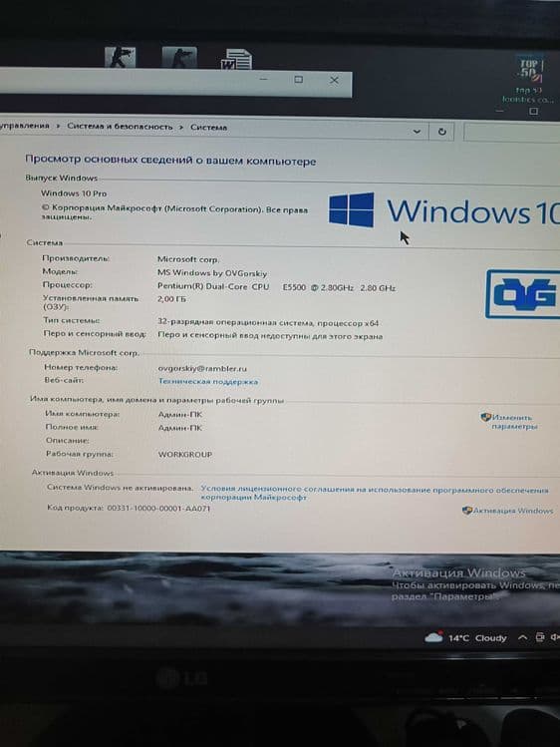Select the Windows 10 Pro edition text
Screen dimensions: 560x747
74,192
